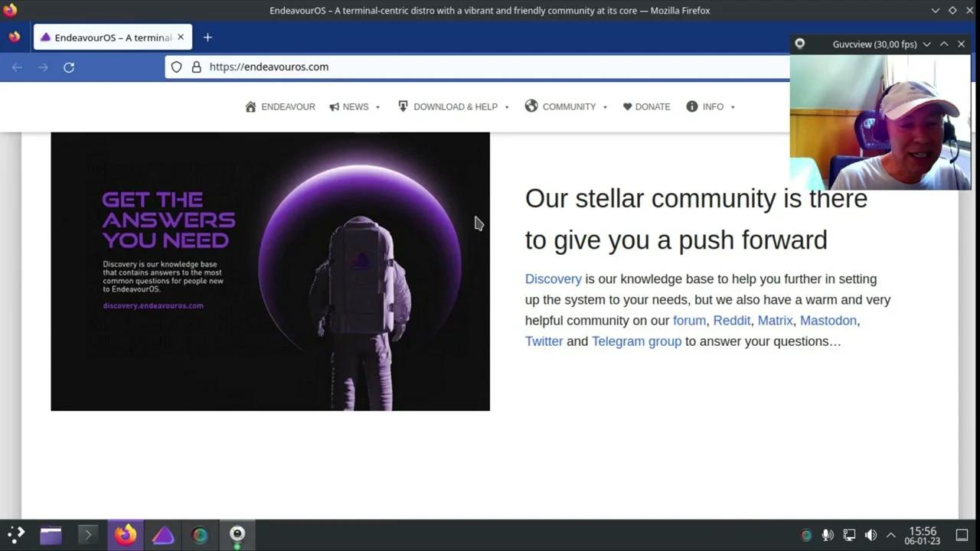
Task: Open a new Firefox tab
Action: [207, 37]
